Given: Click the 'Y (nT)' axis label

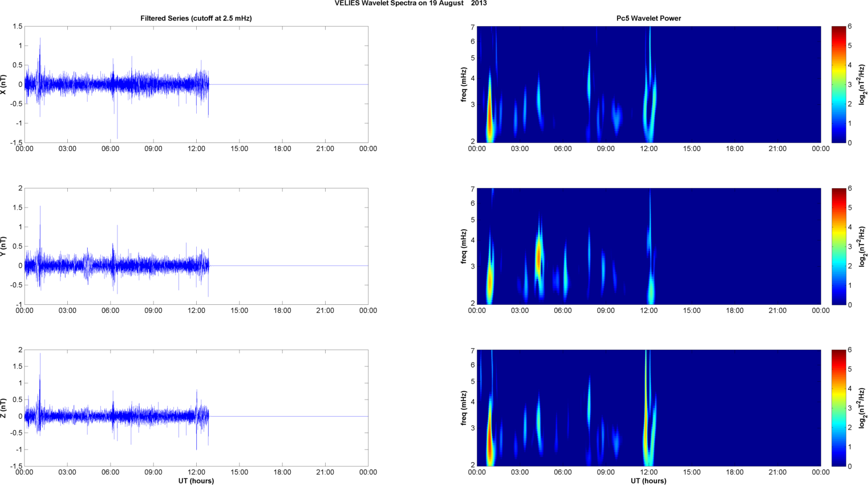Looking at the screenshot, I should click(4, 246).
